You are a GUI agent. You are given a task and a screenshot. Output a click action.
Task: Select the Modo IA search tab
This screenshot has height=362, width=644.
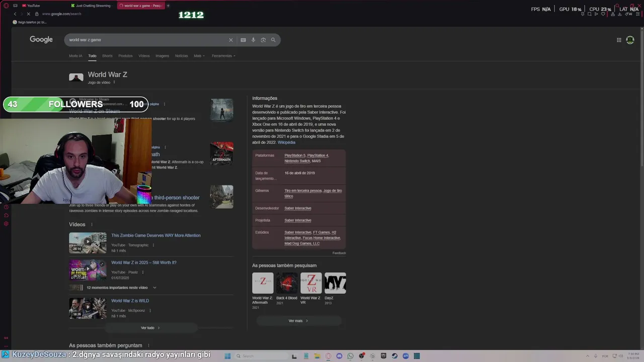point(75,56)
